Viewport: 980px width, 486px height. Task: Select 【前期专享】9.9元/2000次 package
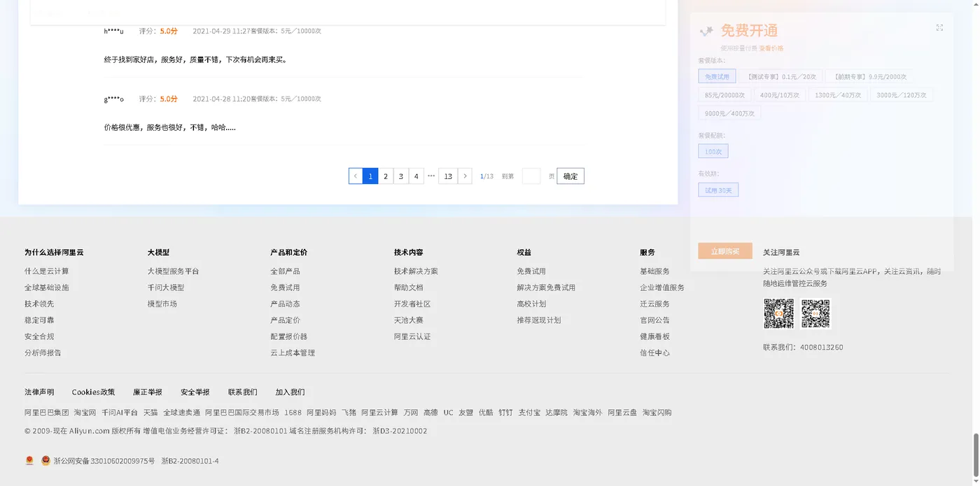[869, 76]
